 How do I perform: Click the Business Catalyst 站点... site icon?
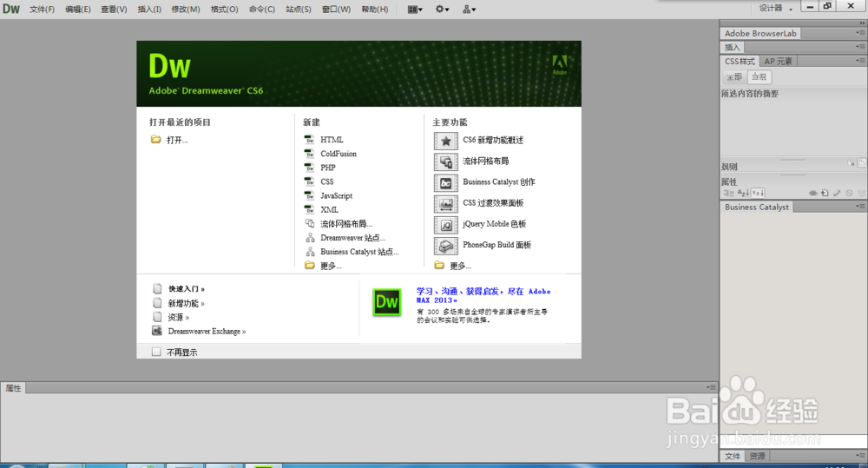(x=310, y=252)
